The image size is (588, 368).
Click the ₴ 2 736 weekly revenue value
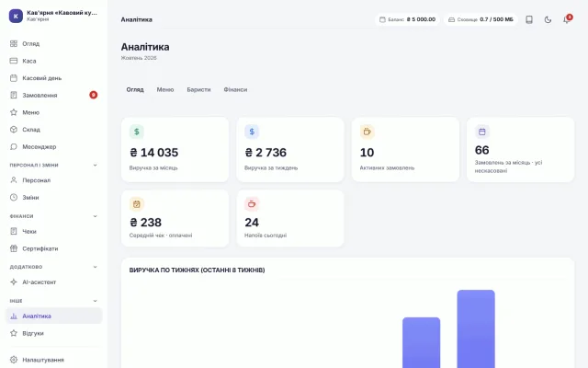click(x=266, y=153)
